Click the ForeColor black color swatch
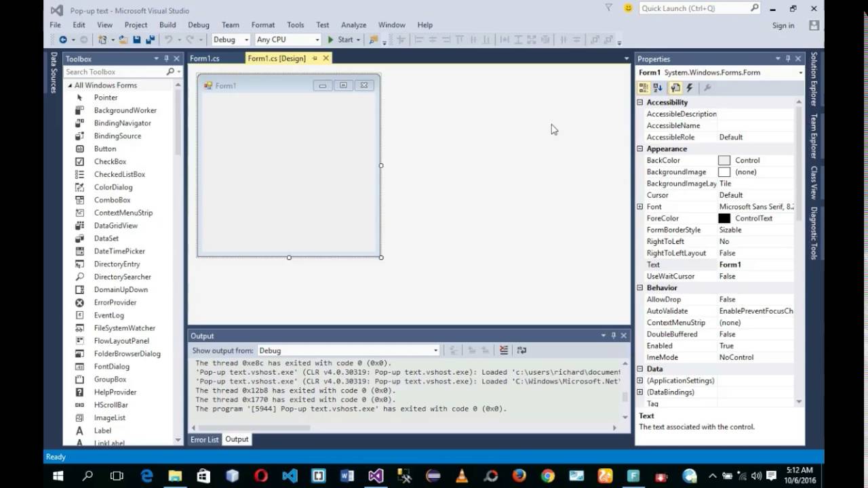 click(x=724, y=218)
